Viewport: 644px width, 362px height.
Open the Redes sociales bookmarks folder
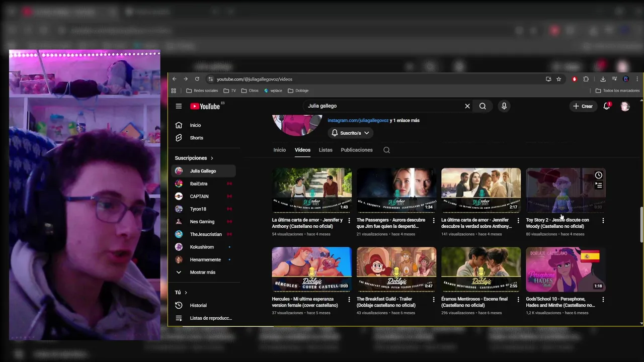202,90
